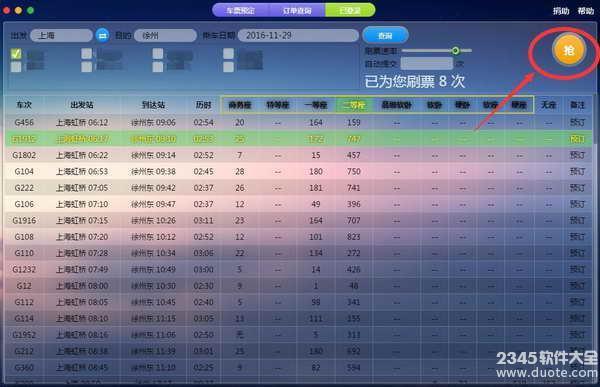Open the 捐助 menu
This screenshot has height=387, width=600.
pyautogui.click(x=561, y=11)
